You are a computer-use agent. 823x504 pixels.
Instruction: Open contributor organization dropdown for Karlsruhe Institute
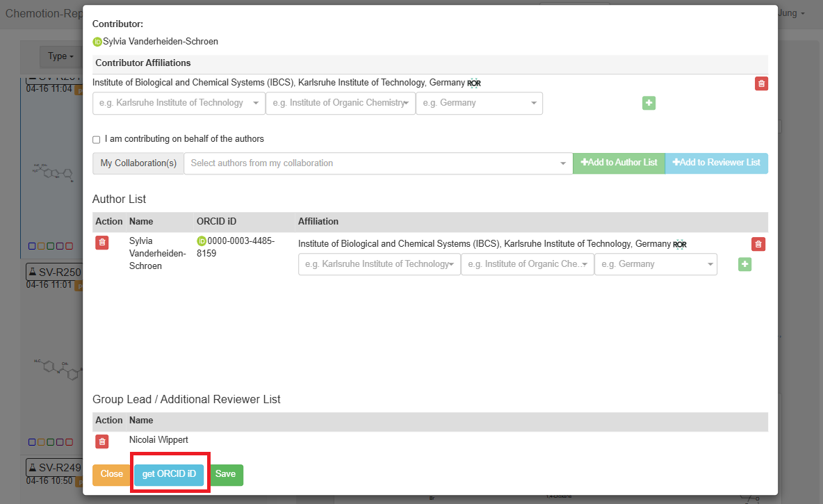coord(179,103)
